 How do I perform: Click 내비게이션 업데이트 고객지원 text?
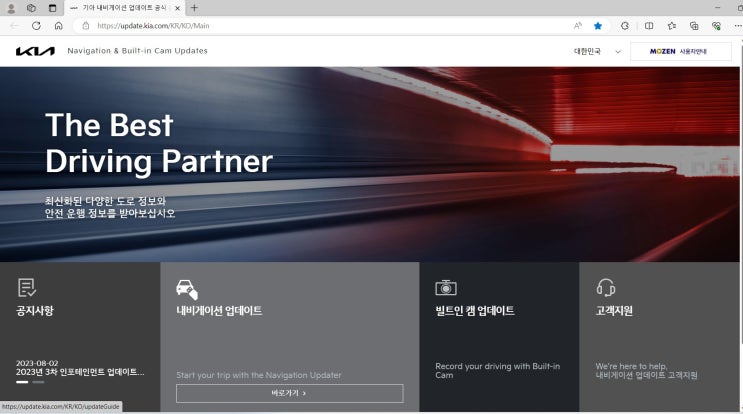tap(646, 375)
